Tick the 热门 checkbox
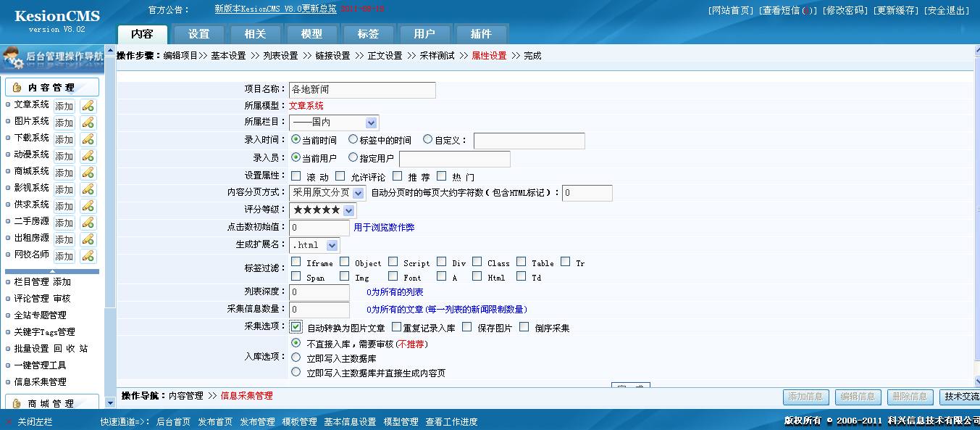This screenshot has height=430, width=980. (441, 175)
